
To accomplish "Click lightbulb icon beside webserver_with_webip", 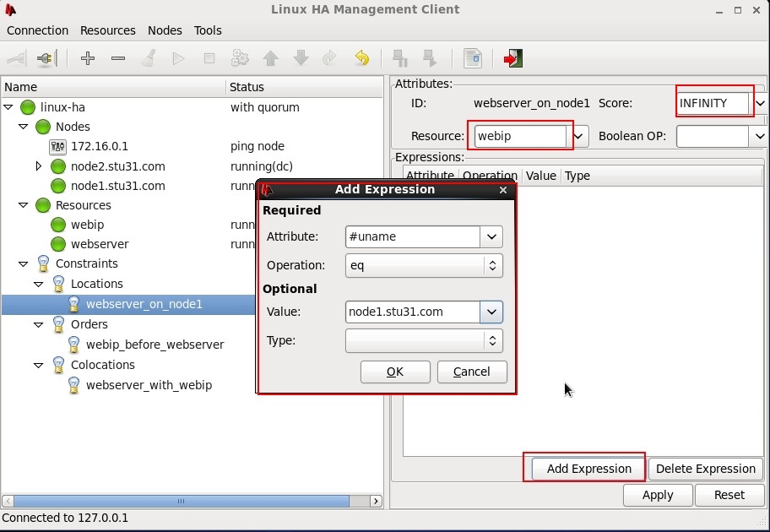I will click(x=73, y=385).
